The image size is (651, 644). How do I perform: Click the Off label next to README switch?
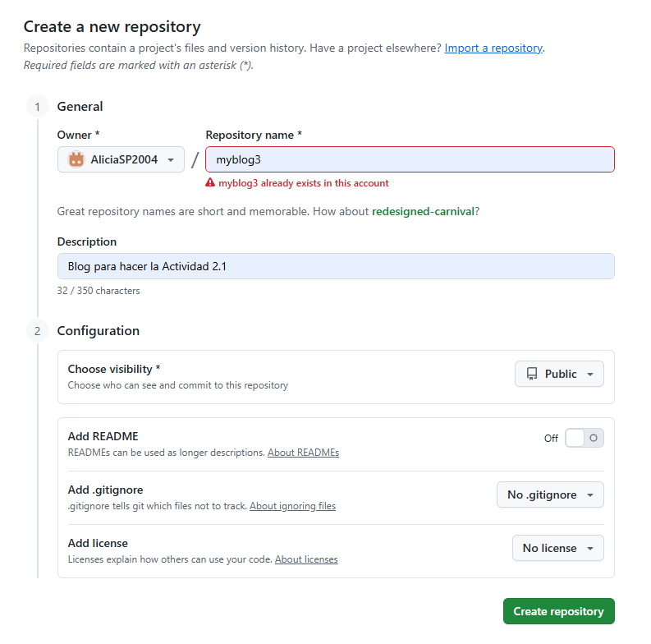coord(551,439)
